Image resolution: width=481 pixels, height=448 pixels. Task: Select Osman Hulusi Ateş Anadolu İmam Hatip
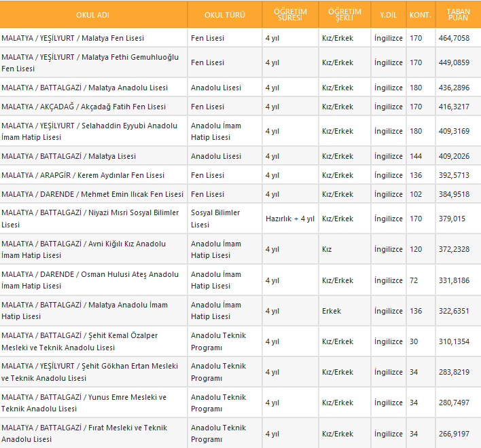[90, 280]
